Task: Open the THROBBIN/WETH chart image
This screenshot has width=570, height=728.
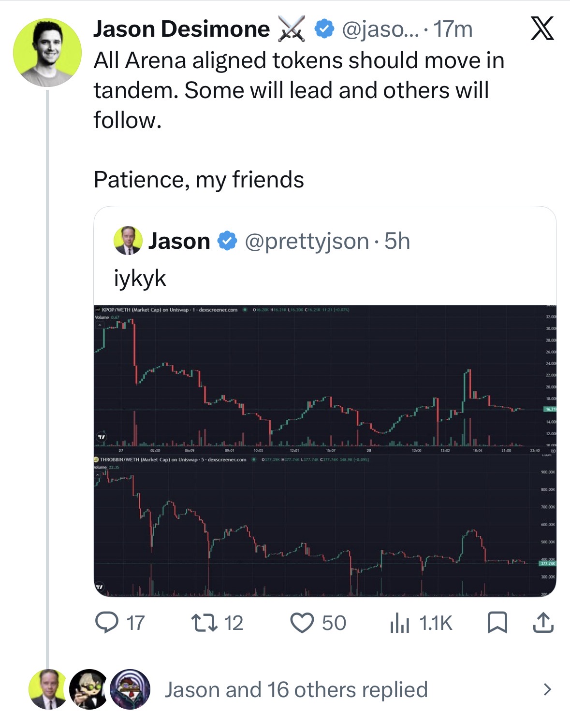Action: (325, 526)
